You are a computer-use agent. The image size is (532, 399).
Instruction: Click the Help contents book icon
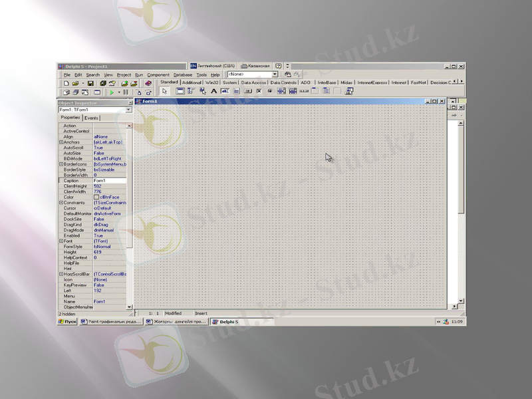(148, 83)
